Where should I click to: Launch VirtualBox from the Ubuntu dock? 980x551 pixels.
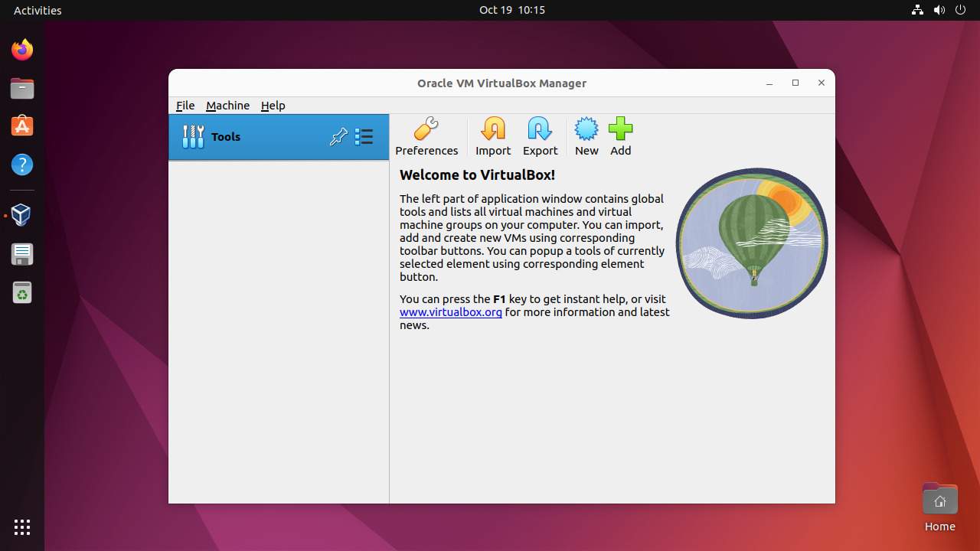pos(21,214)
